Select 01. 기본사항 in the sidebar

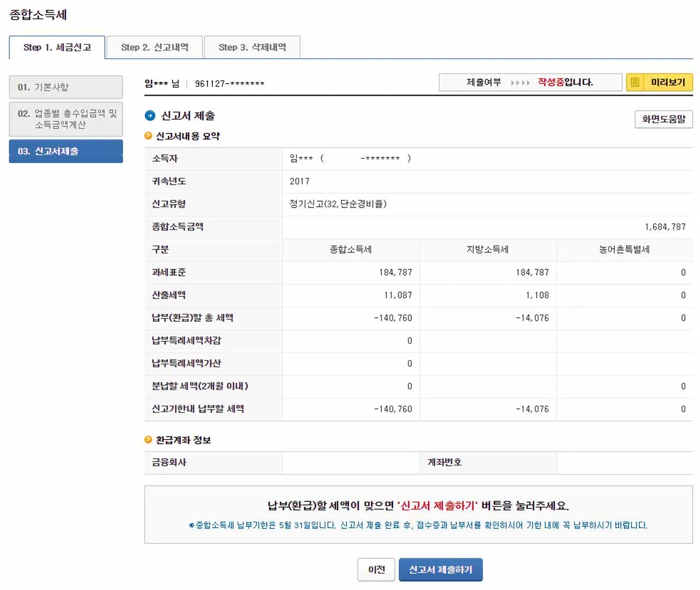click(66, 87)
